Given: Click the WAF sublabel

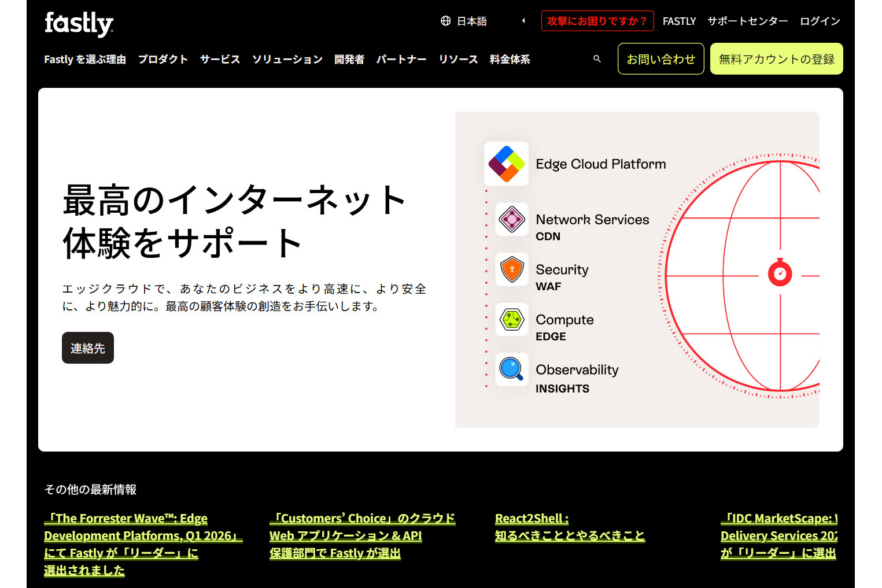Looking at the screenshot, I should [548, 287].
